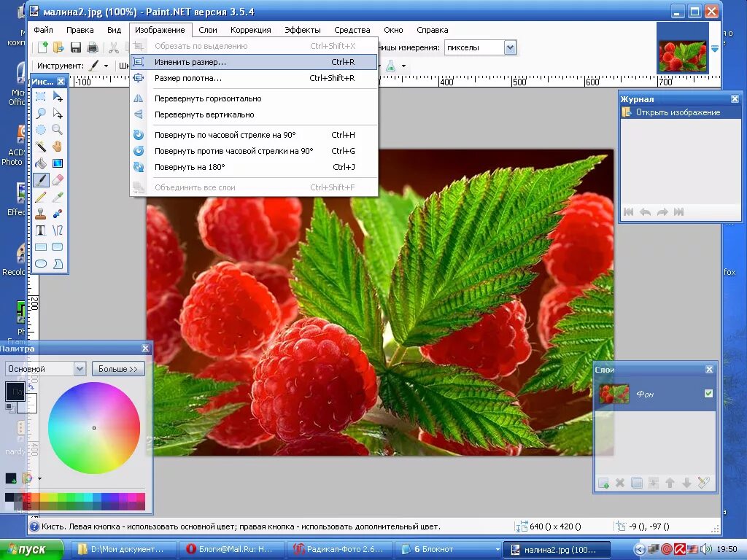Open the Коррекция menu

pyautogui.click(x=251, y=30)
